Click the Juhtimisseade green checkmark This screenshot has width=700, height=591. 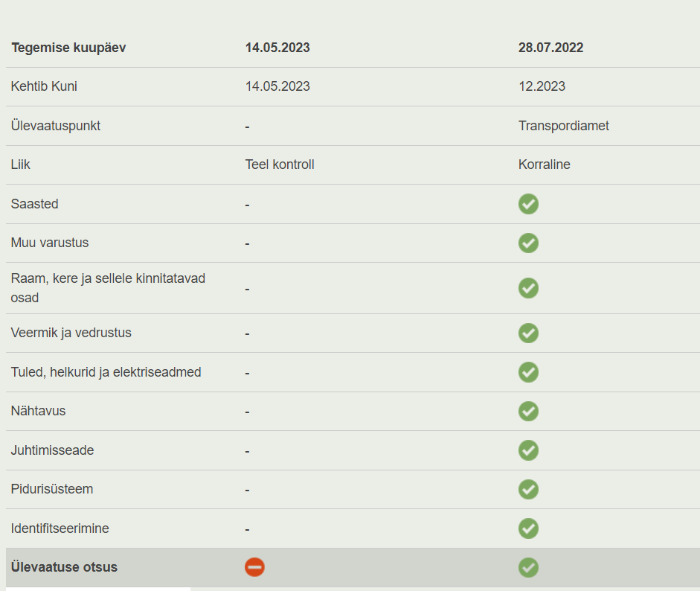528,450
